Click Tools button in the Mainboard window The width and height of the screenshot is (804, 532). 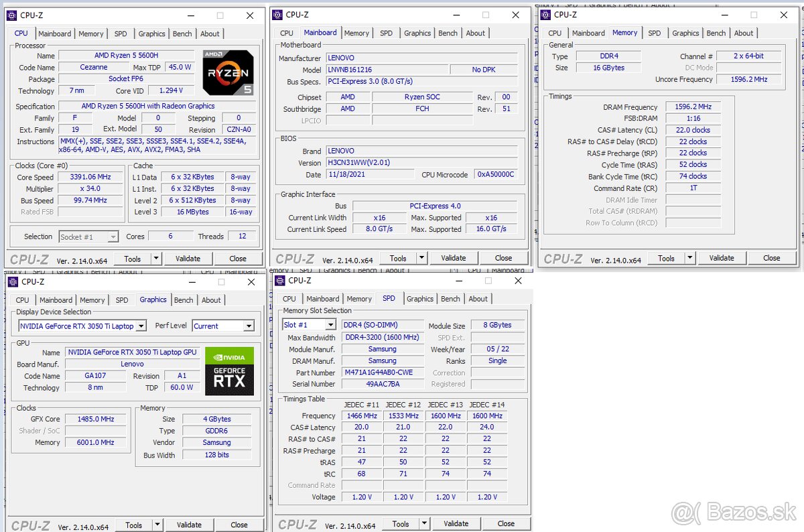point(398,257)
